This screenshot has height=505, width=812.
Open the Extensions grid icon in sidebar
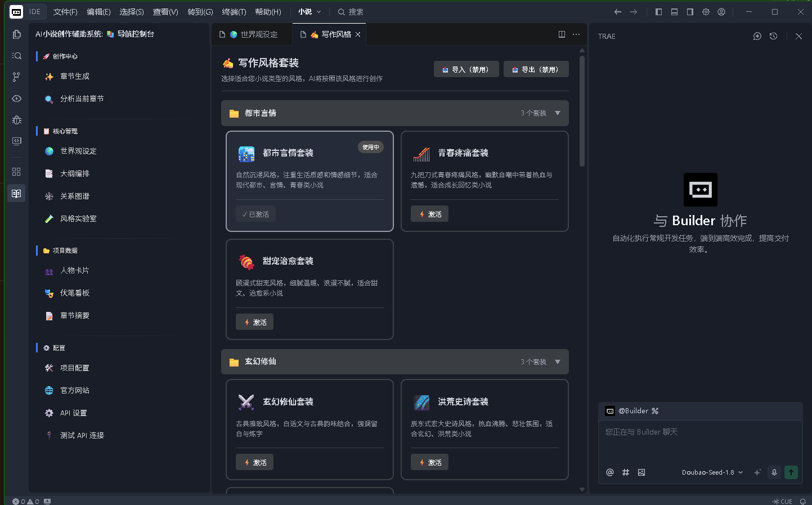tap(16, 172)
